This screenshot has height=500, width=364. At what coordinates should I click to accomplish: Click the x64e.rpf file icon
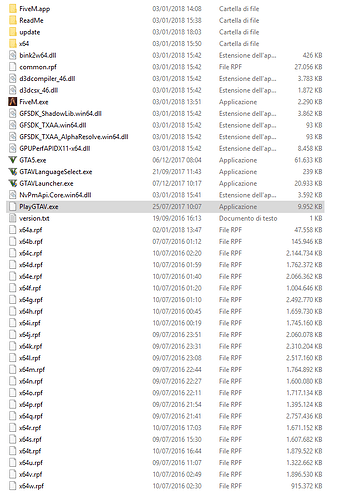[x=12, y=276]
